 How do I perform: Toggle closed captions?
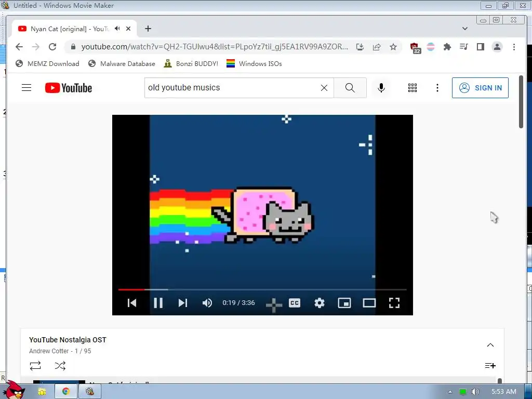click(295, 303)
